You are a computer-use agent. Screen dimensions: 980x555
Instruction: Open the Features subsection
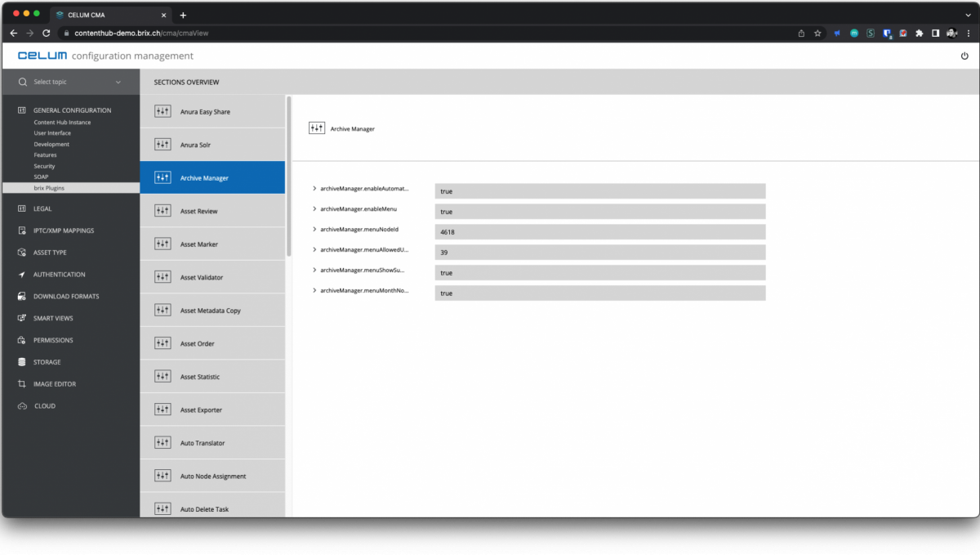click(45, 155)
